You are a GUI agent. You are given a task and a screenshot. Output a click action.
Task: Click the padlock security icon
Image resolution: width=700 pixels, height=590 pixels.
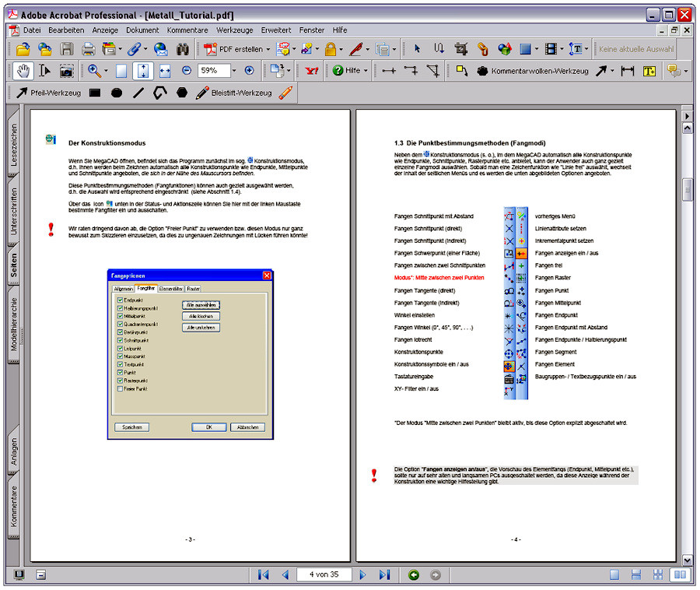331,49
